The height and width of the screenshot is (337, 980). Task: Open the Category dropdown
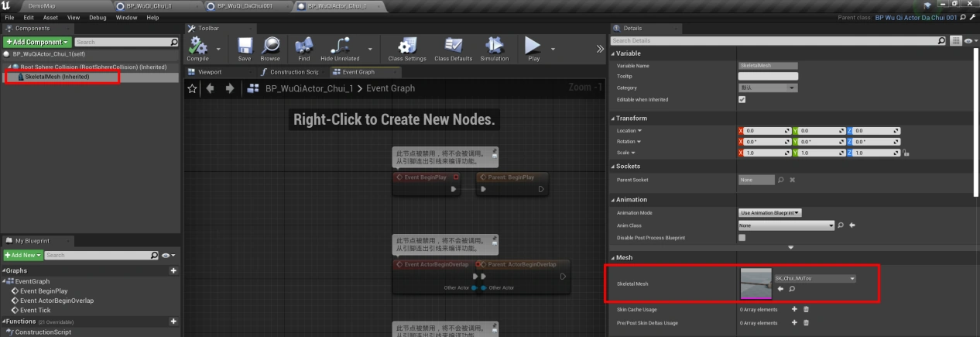point(768,88)
